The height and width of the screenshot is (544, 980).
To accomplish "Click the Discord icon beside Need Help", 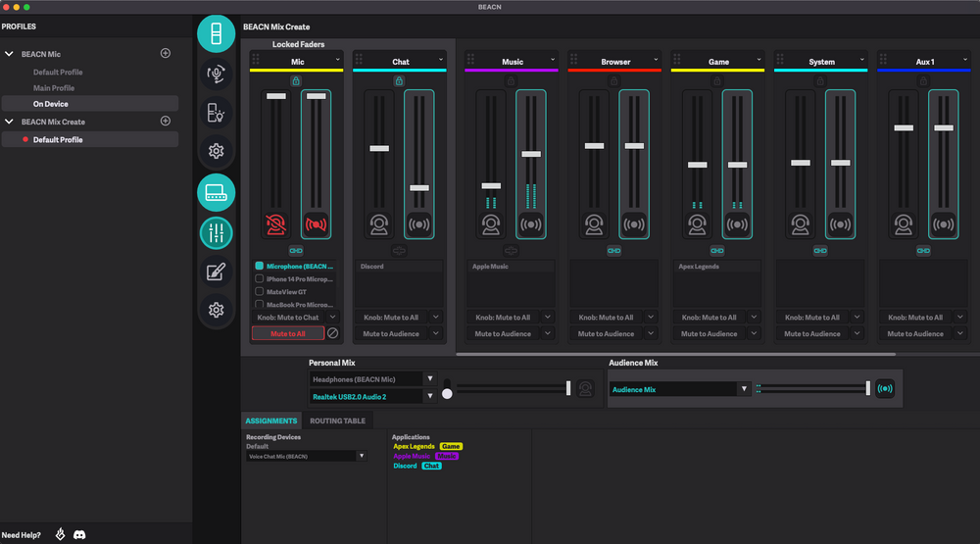I will (79, 534).
